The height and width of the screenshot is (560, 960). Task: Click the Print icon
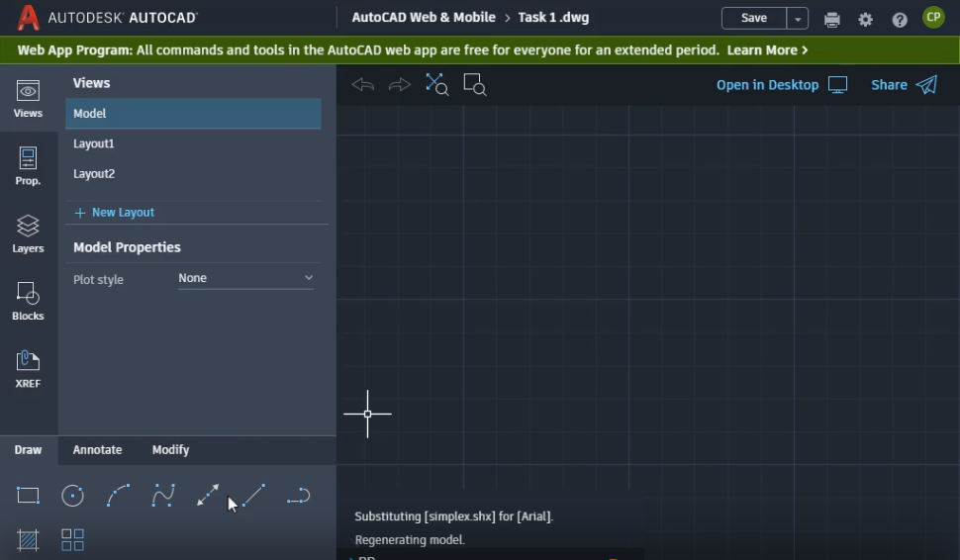[x=832, y=20]
